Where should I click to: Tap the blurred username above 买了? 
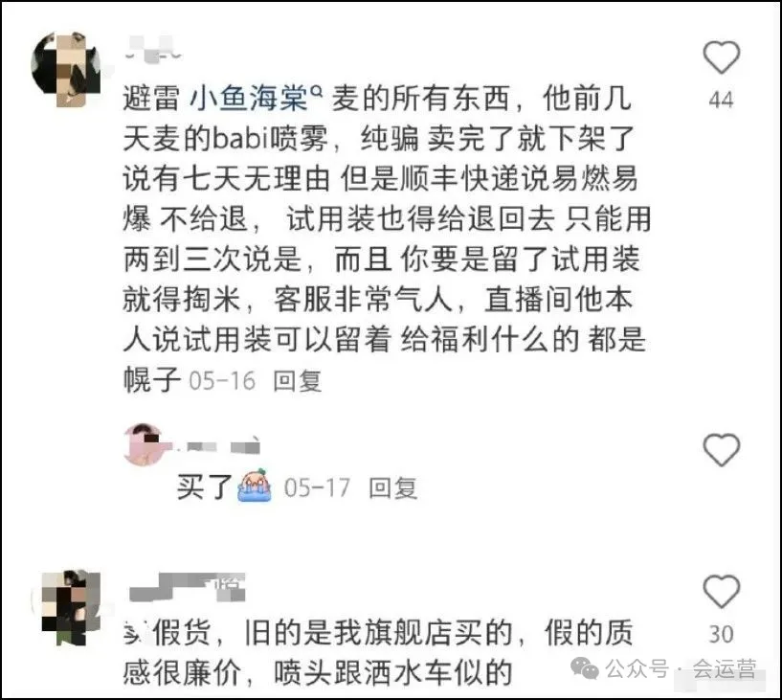[216, 445]
